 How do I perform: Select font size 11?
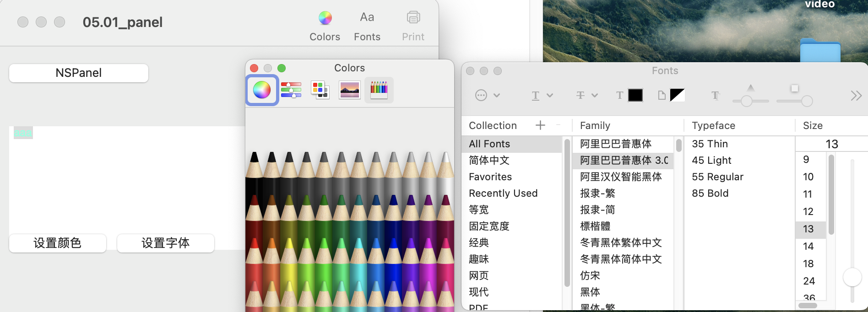(811, 194)
